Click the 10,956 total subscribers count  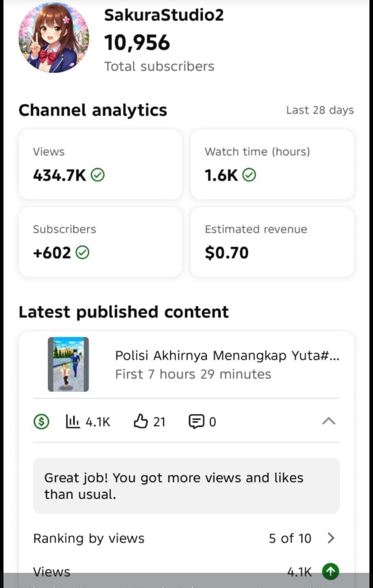tap(137, 43)
